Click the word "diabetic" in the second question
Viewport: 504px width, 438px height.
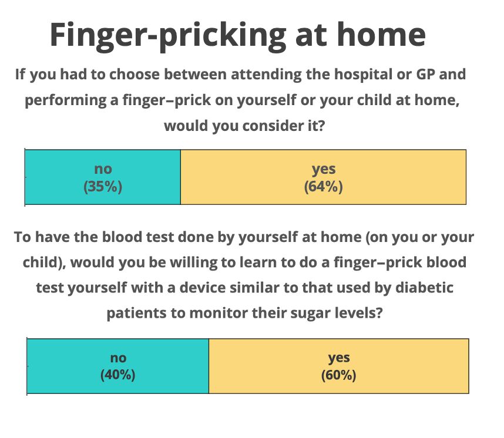[424, 287]
